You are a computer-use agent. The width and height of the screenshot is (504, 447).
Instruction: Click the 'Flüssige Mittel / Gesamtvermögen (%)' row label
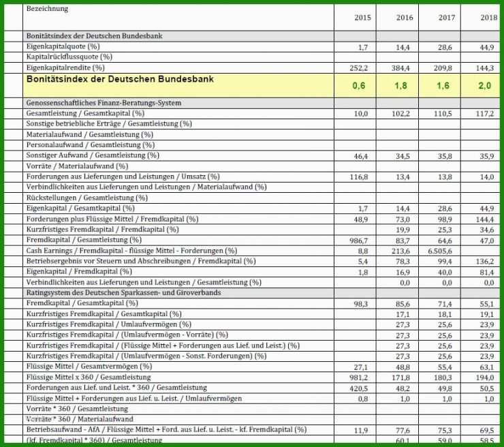coord(89,367)
